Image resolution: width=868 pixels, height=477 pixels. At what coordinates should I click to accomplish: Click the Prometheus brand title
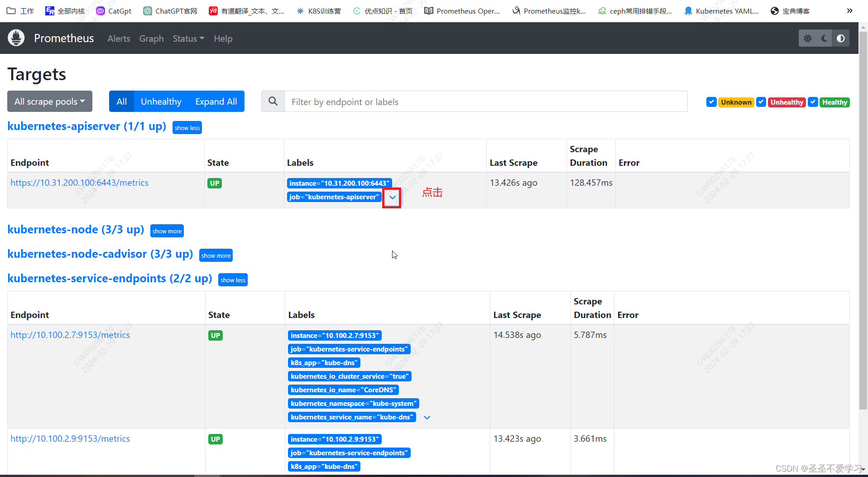[x=64, y=38]
